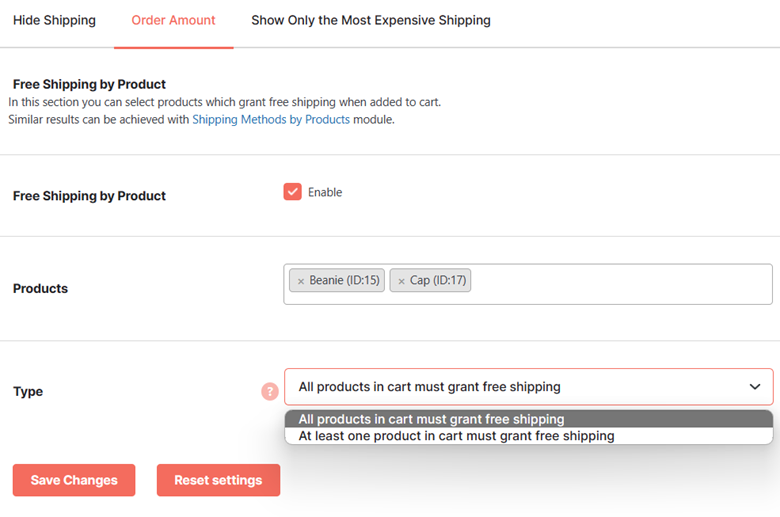Remove the Beanie (ID:15) product tag
780x517 pixels.
(300, 281)
